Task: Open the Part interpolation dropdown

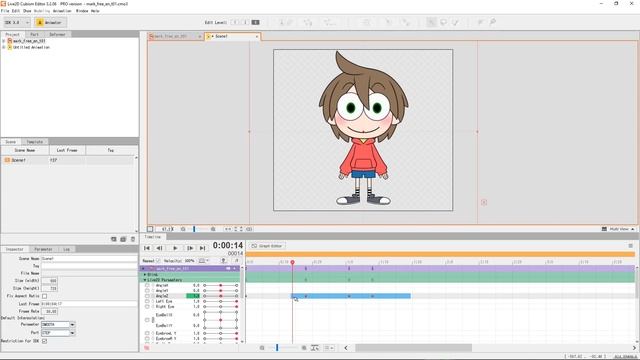Action: coord(72,333)
